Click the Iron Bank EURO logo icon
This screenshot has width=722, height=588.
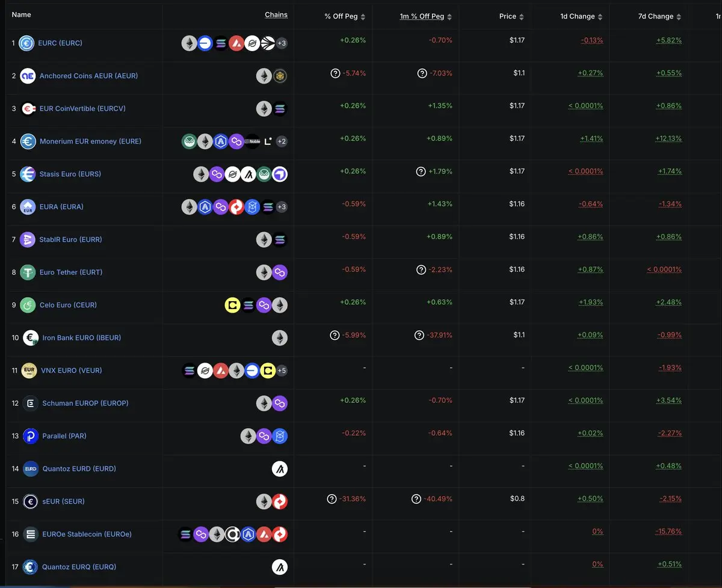pos(31,338)
